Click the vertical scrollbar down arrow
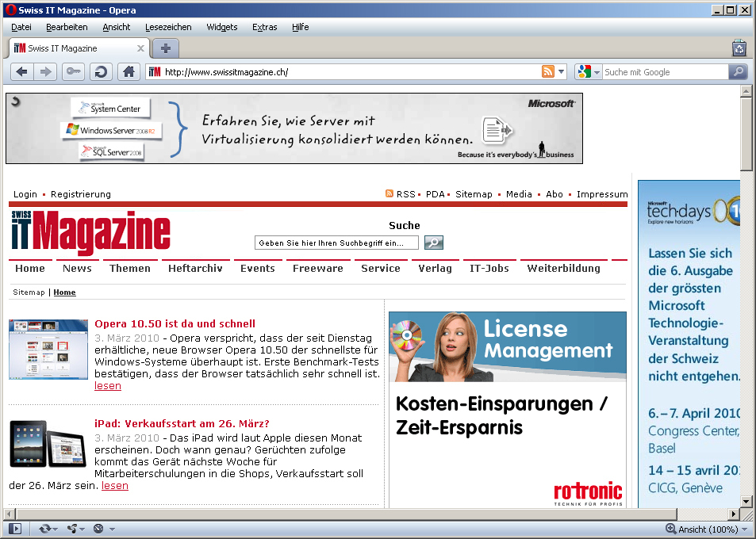 point(746,502)
